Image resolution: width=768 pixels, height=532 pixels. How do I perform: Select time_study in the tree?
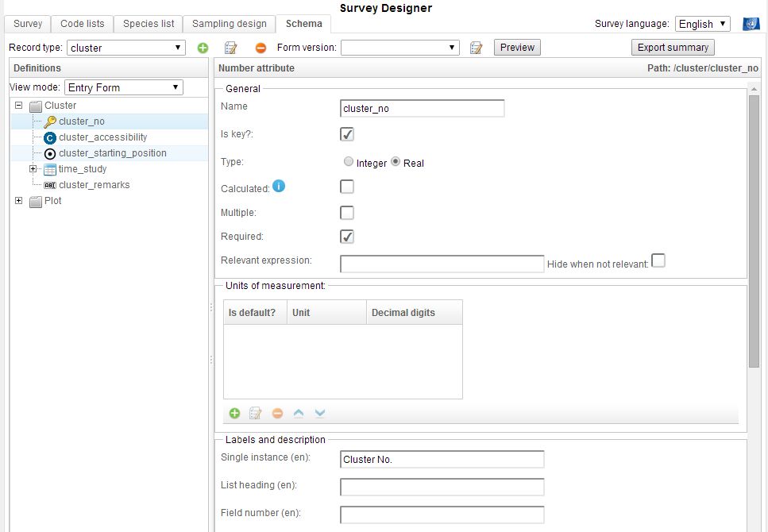click(x=83, y=169)
